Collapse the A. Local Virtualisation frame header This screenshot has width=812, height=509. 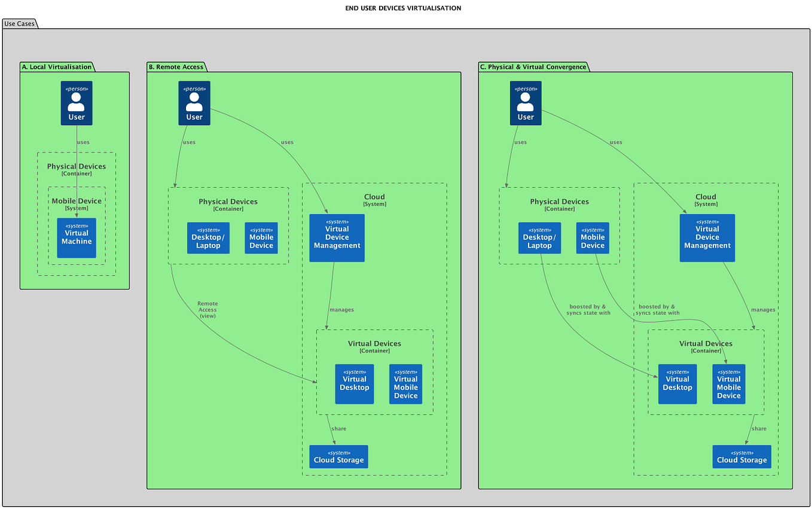click(57, 67)
